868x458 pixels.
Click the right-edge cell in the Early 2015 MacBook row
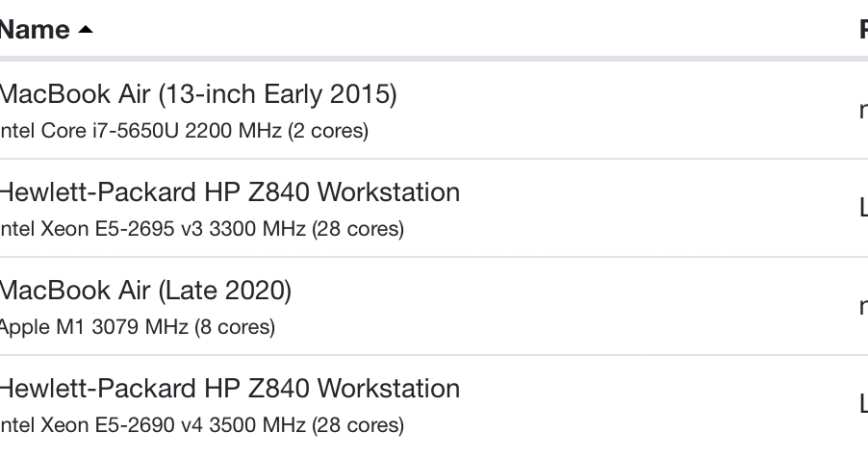click(x=862, y=111)
